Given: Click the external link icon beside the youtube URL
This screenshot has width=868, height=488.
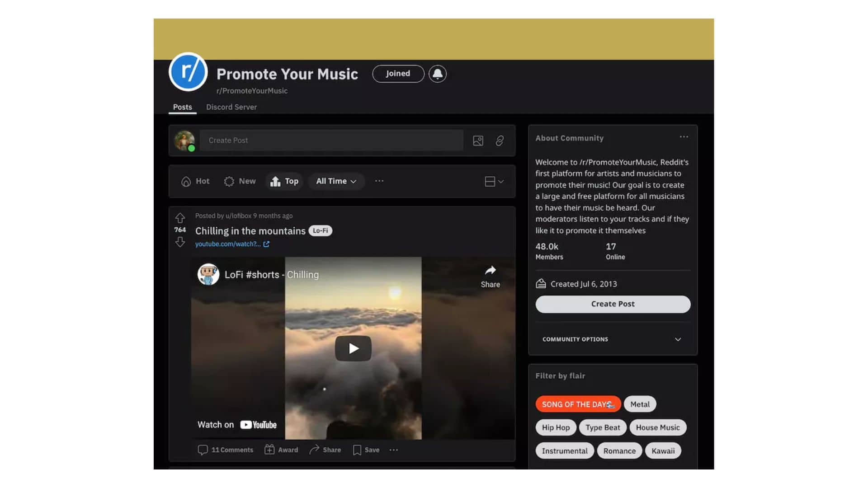Looking at the screenshot, I should pos(266,244).
